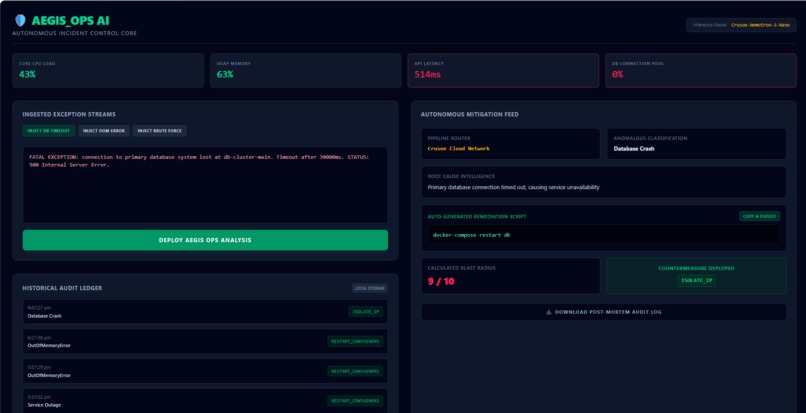Click the Auto-Generated Remediation Script label
Image resolution: width=806 pixels, height=413 pixels.
click(477, 217)
